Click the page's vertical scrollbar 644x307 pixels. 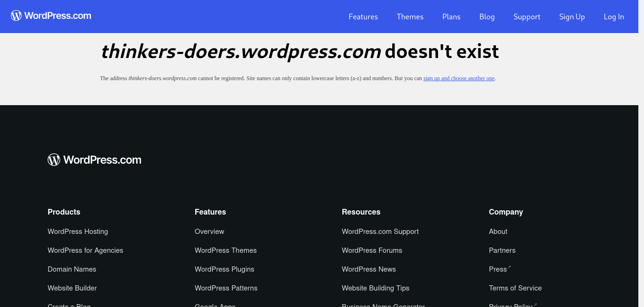coord(641,153)
